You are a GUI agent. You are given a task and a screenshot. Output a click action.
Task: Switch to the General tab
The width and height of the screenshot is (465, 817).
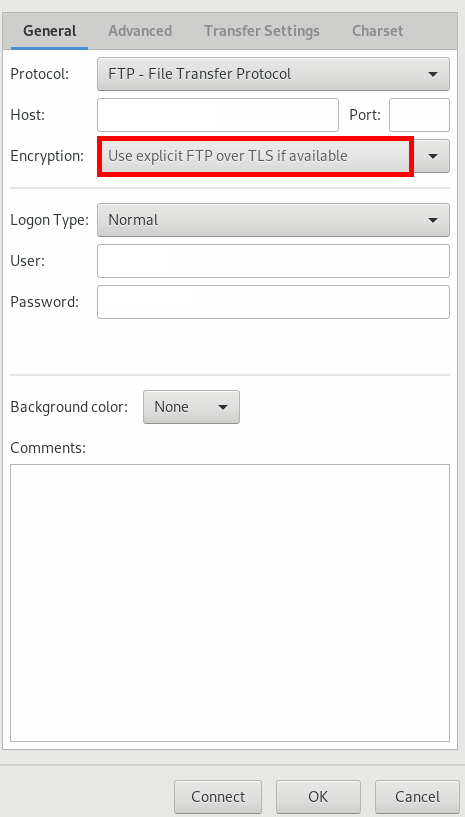point(50,31)
